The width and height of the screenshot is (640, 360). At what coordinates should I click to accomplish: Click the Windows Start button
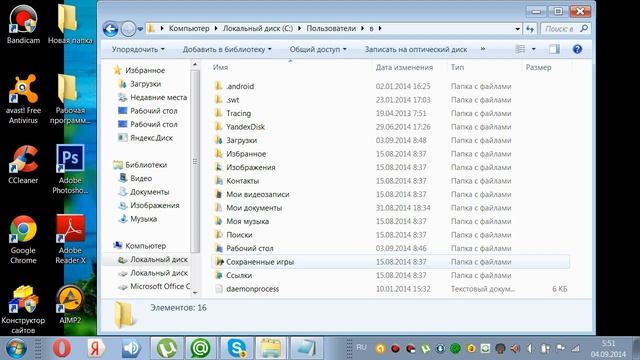[16, 348]
